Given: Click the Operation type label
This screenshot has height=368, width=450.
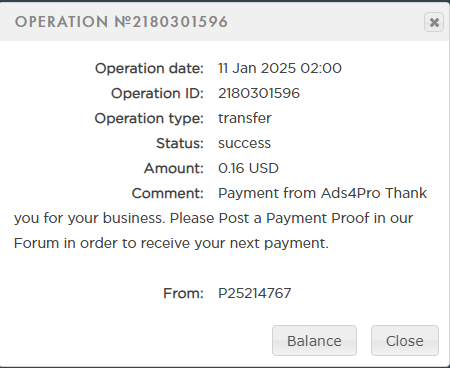Looking at the screenshot, I should coord(149,119).
